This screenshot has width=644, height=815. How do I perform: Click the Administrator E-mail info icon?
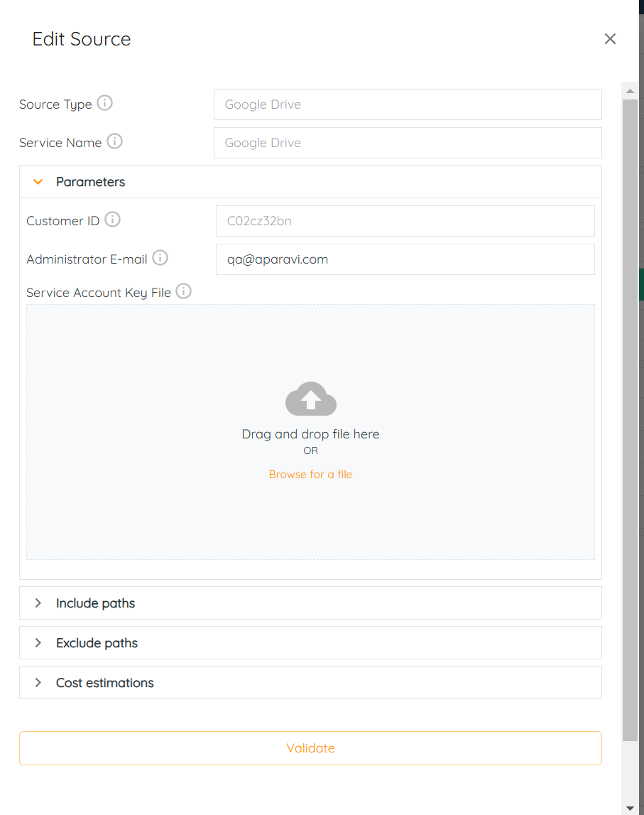point(160,258)
